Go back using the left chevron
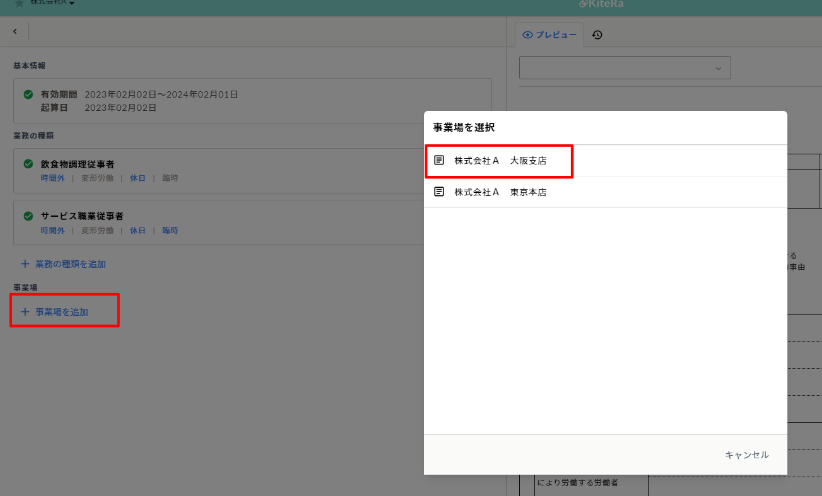The image size is (822, 496). pos(14,32)
